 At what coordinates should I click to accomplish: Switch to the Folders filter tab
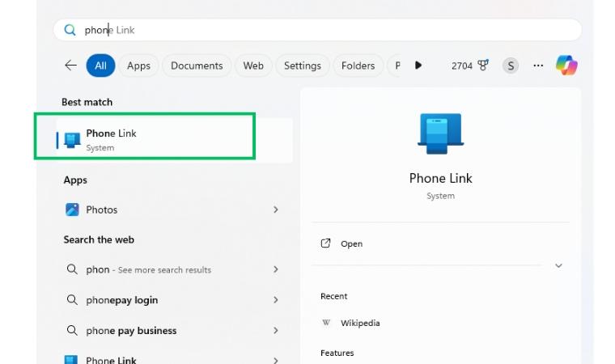point(358,66)
